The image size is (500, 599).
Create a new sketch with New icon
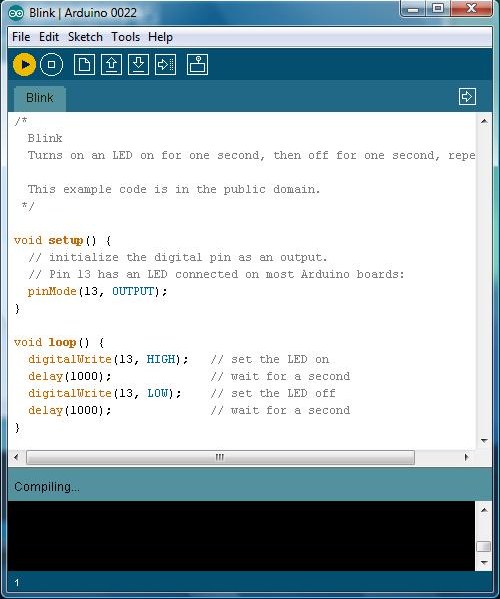coord(84,65)
